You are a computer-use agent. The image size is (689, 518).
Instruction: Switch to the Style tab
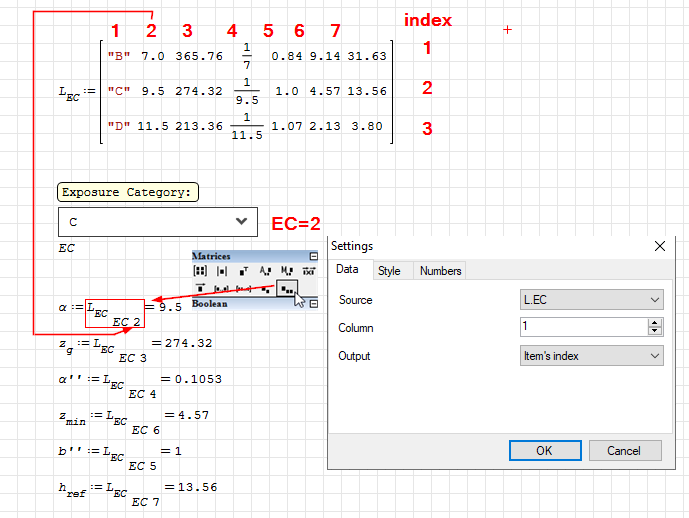(x=388, y=271)
